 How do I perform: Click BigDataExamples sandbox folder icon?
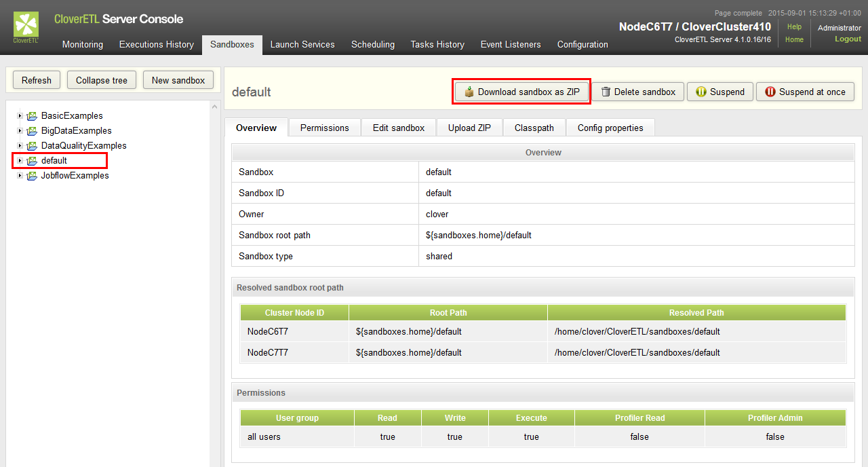point(32,131)
